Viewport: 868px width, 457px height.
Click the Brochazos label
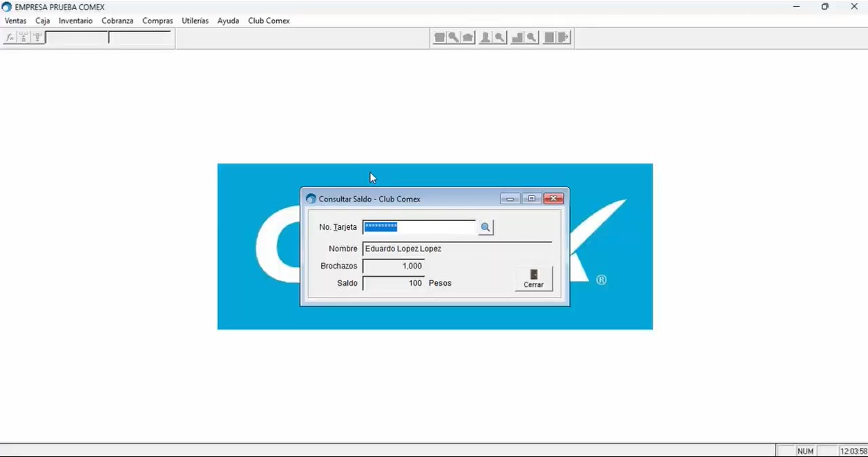(339, 266)
